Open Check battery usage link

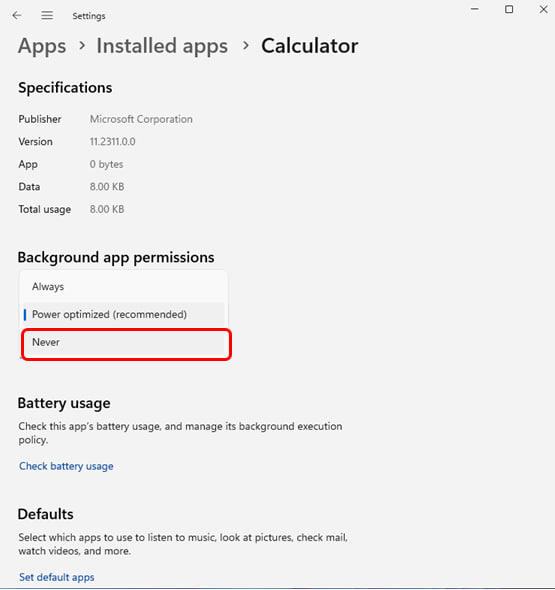(x=66, y=466)
